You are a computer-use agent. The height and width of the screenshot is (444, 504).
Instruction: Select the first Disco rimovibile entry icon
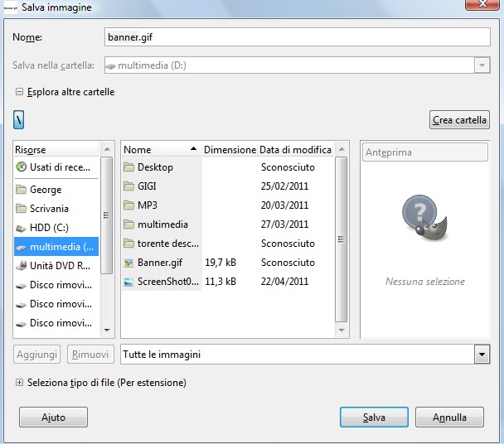pos(22,285)
